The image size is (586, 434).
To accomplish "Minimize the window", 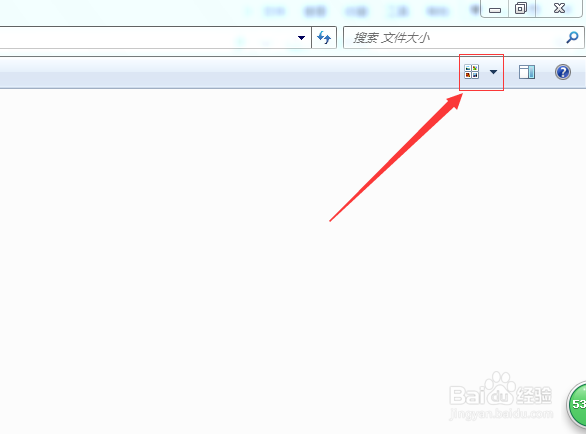I will tap(494, 9).
